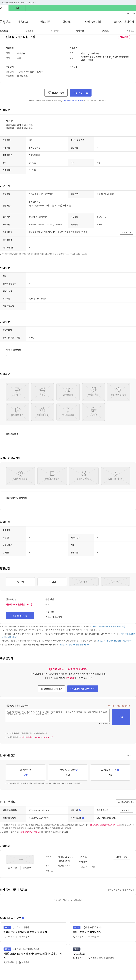
Task: Select the 면접 screening method
Action: point(52,582)
